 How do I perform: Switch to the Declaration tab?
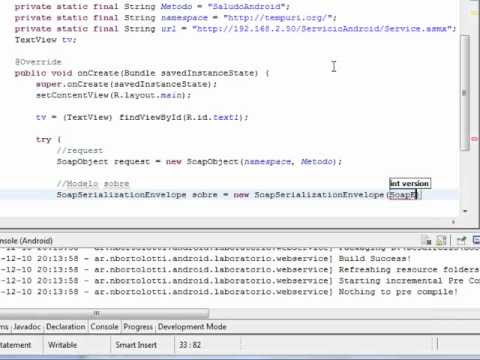coord(66,327)
